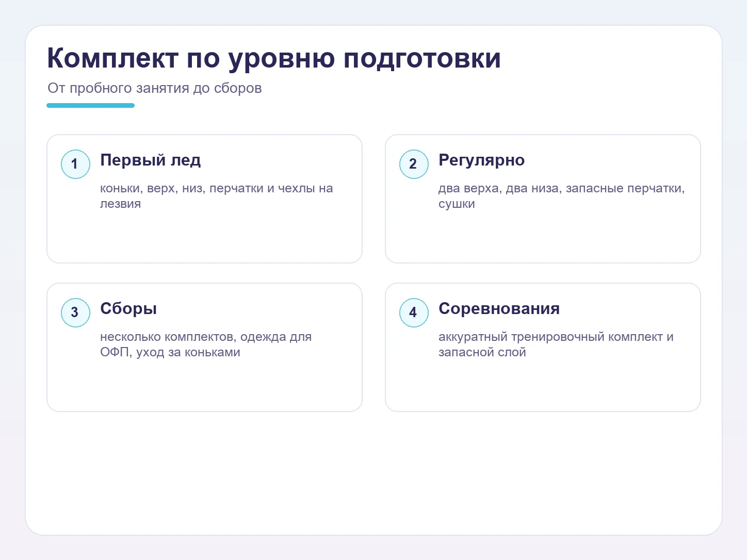This screenshot has width=747, height=560.
Task: Click description "аккуратный тренировочный комплект и запасной слой"
Action: tap(556, 344)
